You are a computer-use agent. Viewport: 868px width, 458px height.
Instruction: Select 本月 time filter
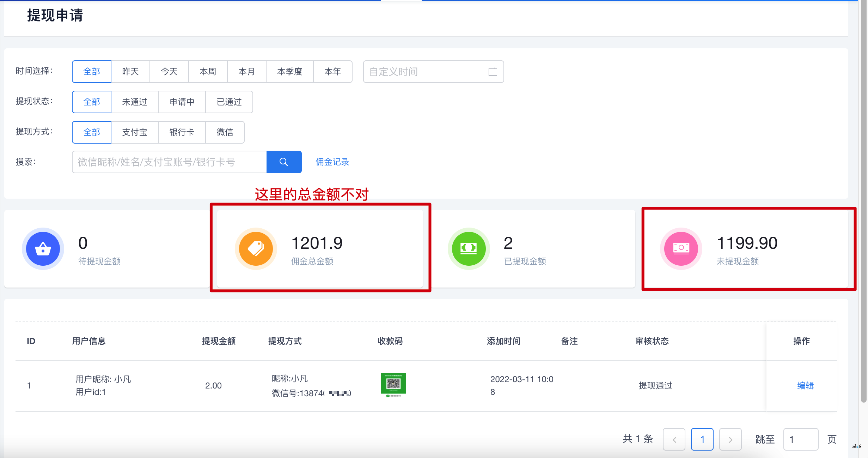click(x=247, y=72)
